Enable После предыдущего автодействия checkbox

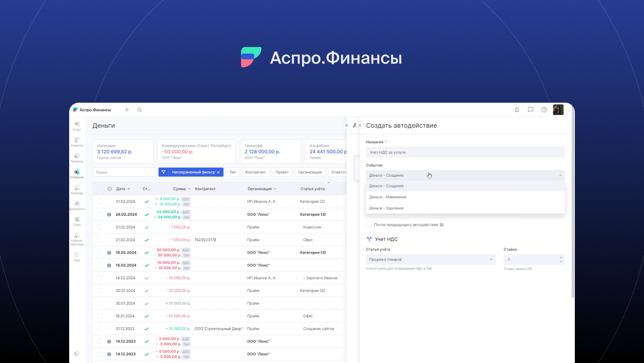point(369,225)
